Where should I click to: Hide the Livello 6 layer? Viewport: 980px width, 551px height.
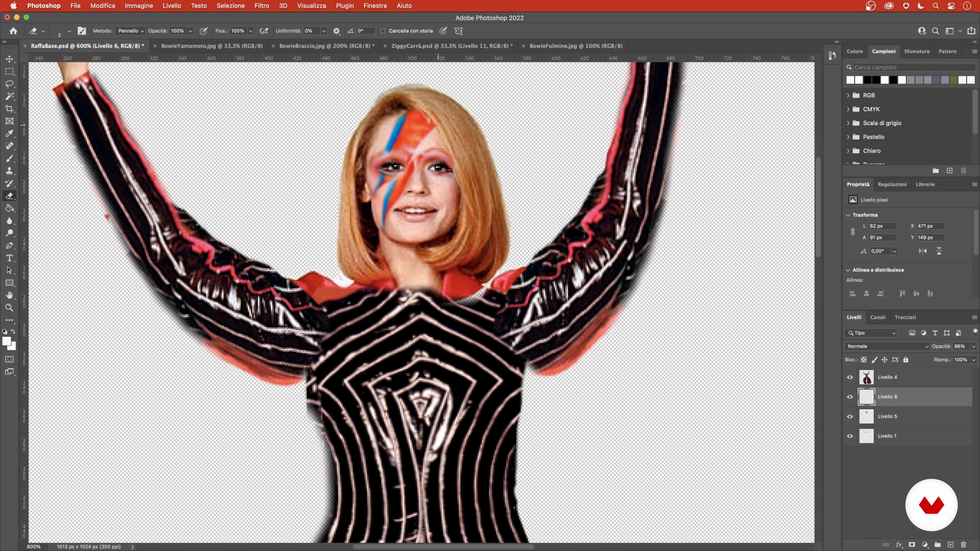[x=850, y=397]
